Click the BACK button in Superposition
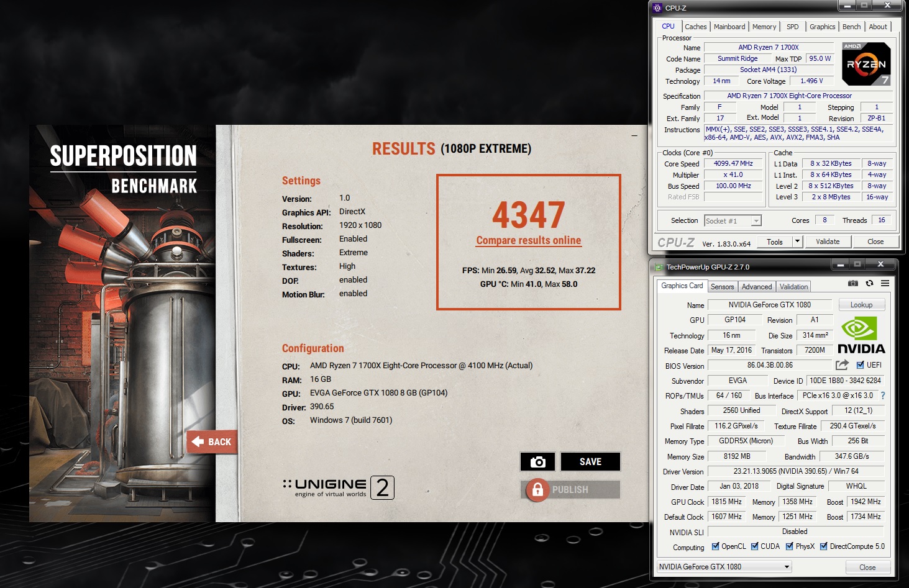Viewport: 909px width, 588px height. pyautogui.click(x=212, y=441)
